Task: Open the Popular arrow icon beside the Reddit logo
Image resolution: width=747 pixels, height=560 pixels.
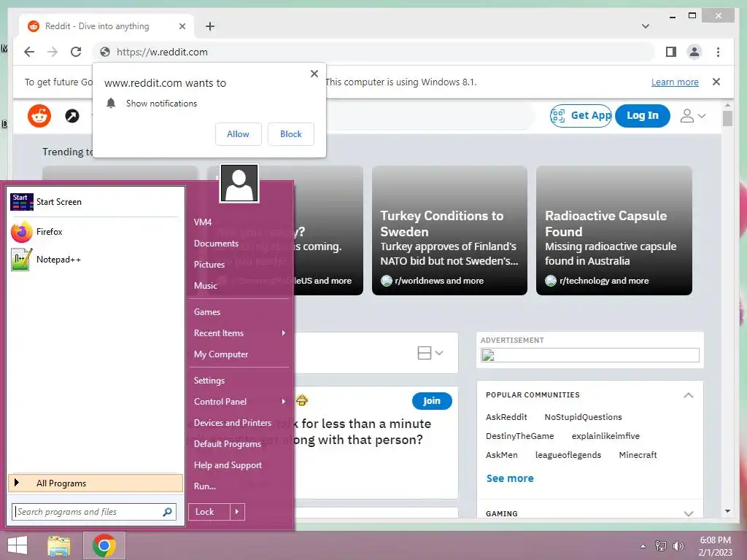Action: point(72,116)
